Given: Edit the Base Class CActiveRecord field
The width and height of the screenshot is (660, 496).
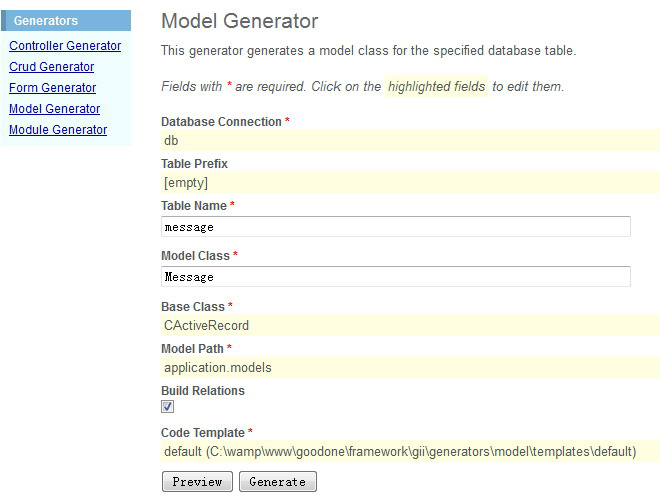Looking at the screenshot, I should point(410,325).
